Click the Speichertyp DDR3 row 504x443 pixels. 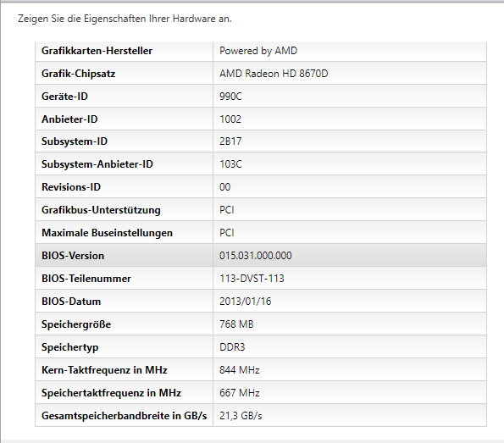(261, 346)
